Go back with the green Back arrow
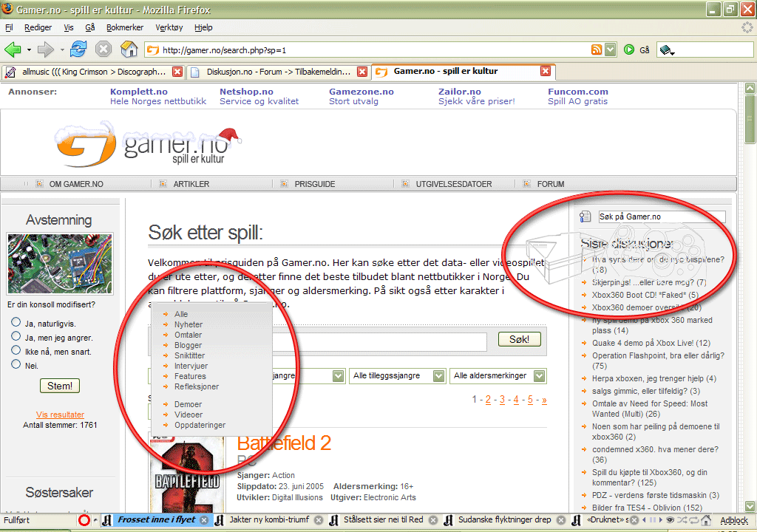 pyautogui.click(x=13, y=50)
